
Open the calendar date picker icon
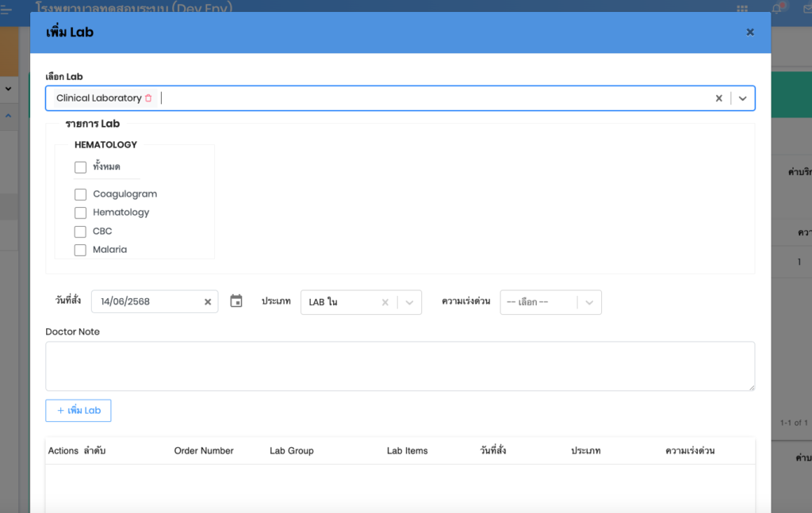pyautogui.click(x=236, y=301)
